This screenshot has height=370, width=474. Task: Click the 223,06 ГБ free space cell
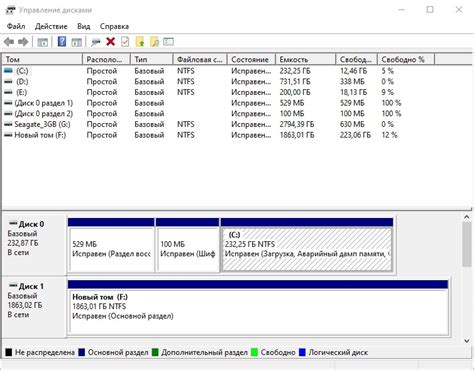pos(355,135)
